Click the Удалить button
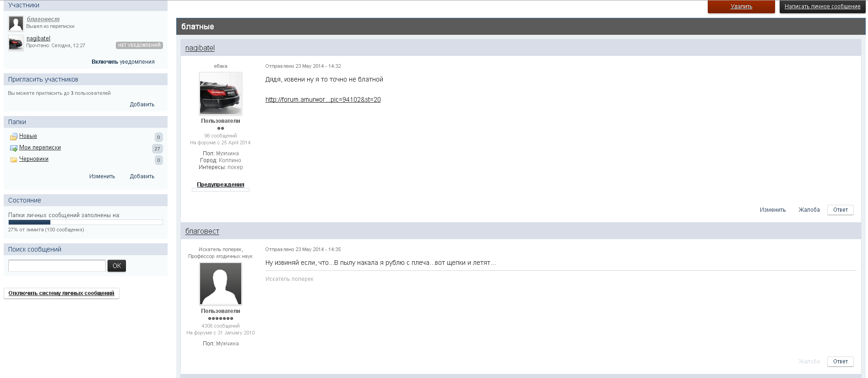Viewport: 868px width, 378px height. point(741,6)
